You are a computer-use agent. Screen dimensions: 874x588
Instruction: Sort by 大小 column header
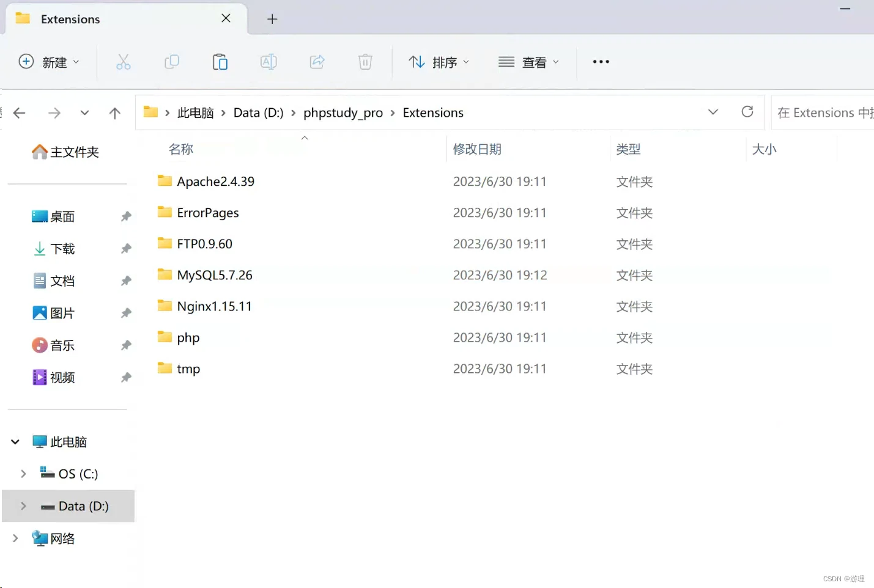[764, 149]
